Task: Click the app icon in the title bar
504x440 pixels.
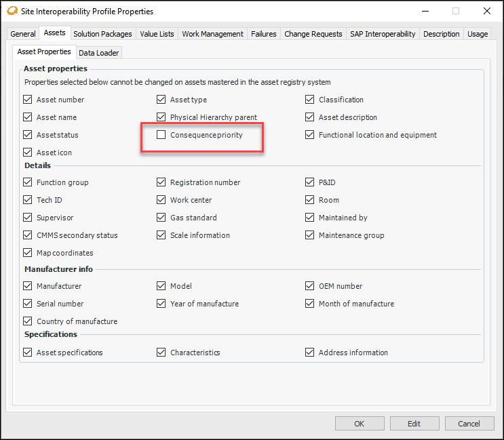Action: pos(12,11)
